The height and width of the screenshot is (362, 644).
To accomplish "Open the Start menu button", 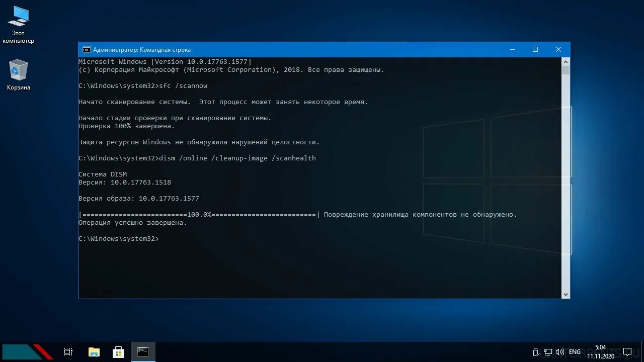I will coord(28,351).
